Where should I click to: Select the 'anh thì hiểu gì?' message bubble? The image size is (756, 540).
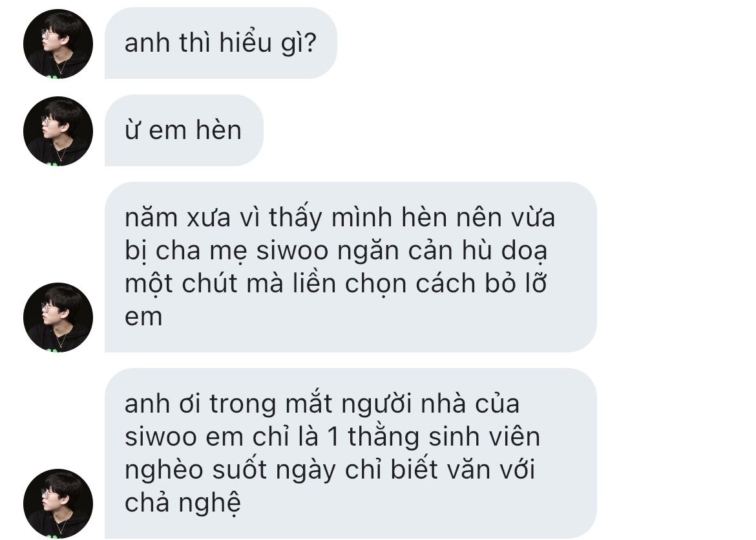pyautogui.click(x=221, y=43)
